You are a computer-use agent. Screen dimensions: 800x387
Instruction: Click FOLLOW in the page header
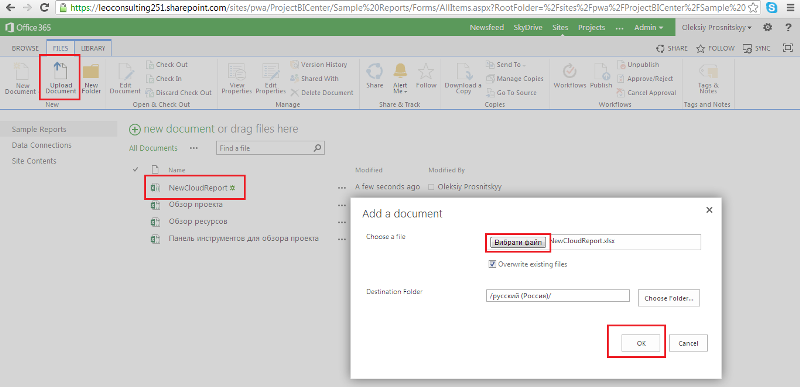715,48
